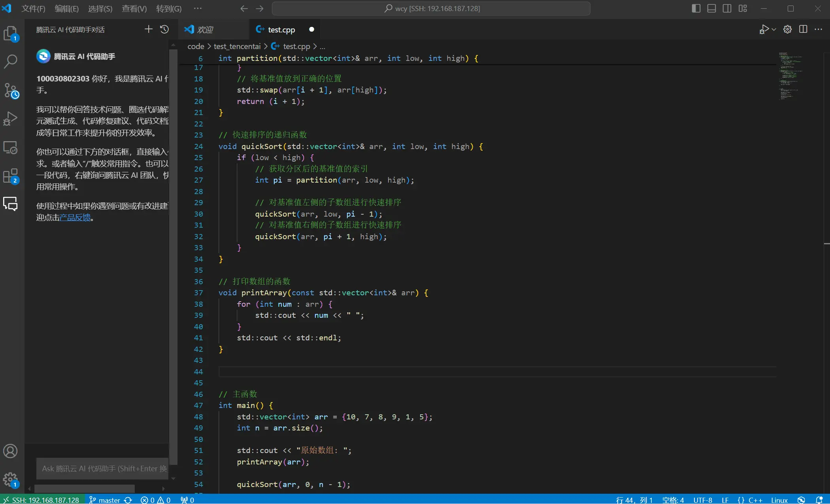Open the 查看(V) menu
This screenshot has height=504, width=830.
pos(134,8)
